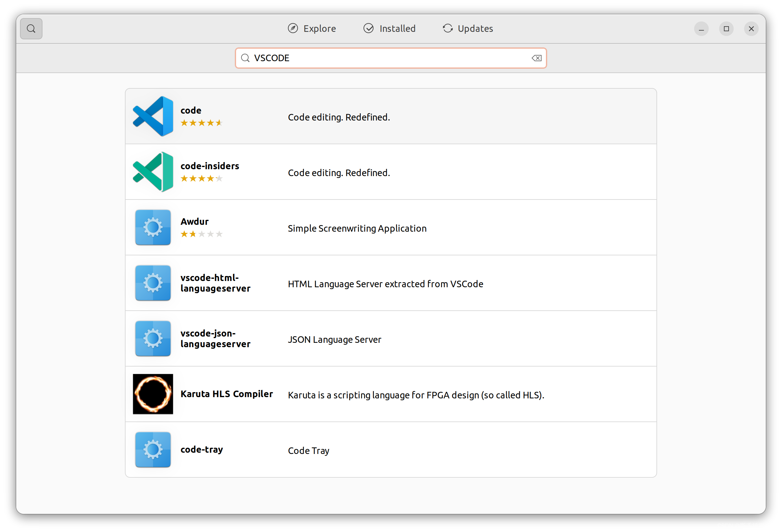The image size is (782, 532).
Task: Click inside the VSCODE search field
Action: tap(387, 58)
